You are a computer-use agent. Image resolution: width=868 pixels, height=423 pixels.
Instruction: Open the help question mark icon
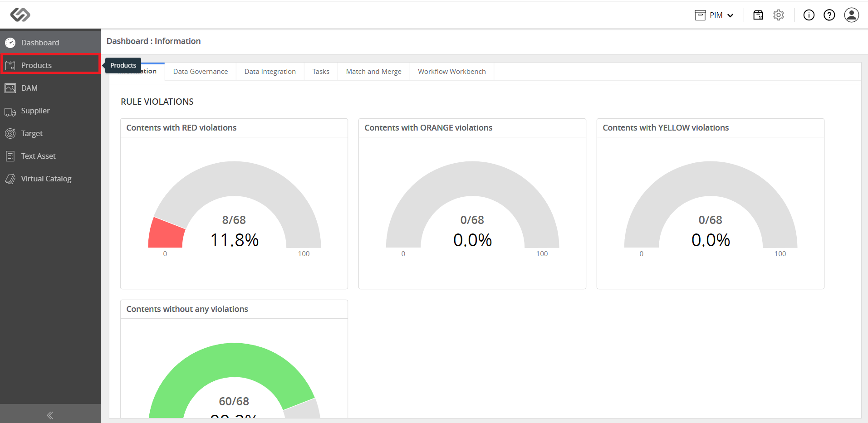point(829,15)
